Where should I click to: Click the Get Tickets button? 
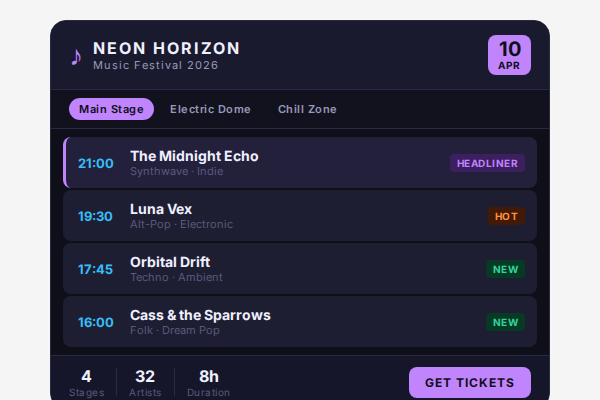[x=469, y=382]
